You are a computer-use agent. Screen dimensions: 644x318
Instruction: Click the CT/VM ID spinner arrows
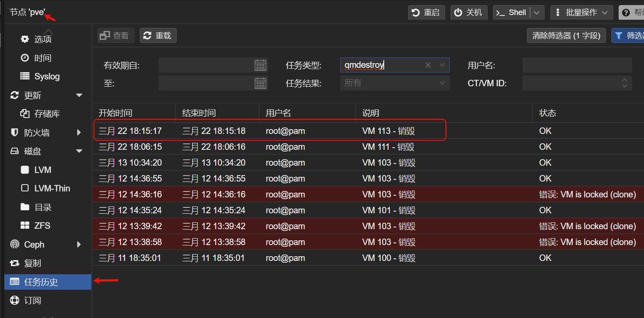point(625,83)
